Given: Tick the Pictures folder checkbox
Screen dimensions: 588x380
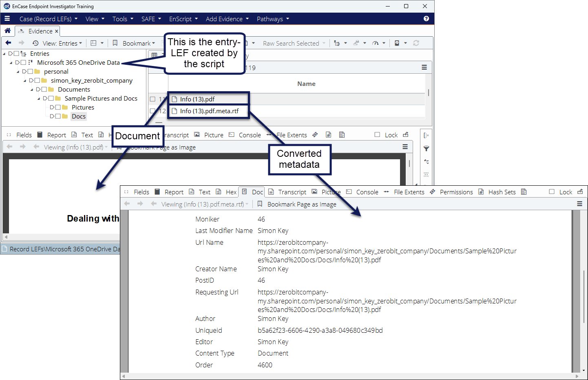Looking at the screenshot, I should point(58,107).
